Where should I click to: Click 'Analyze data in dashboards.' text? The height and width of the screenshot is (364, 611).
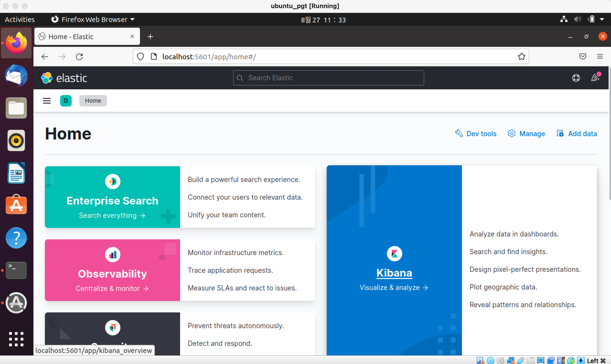[x=514, y=234]
